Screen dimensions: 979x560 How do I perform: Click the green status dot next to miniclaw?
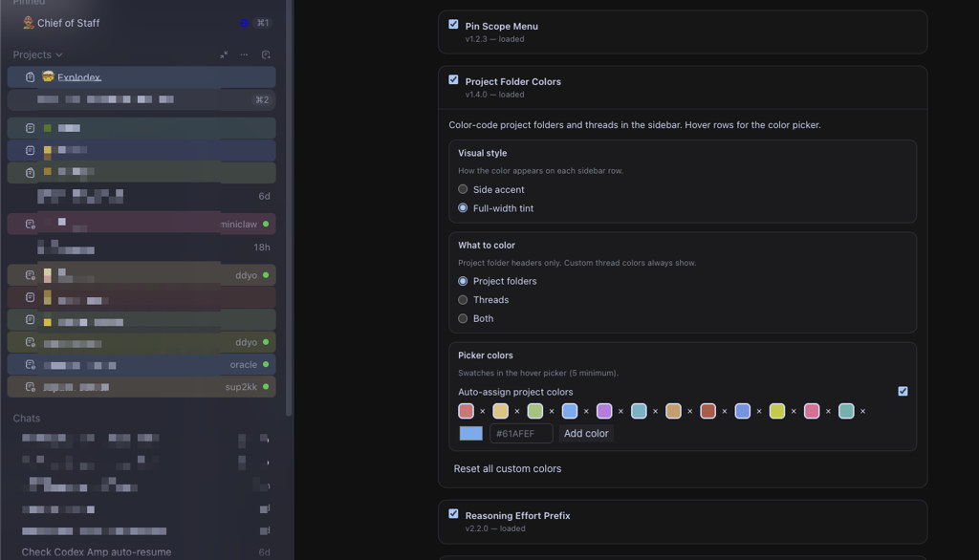point(266,225)
